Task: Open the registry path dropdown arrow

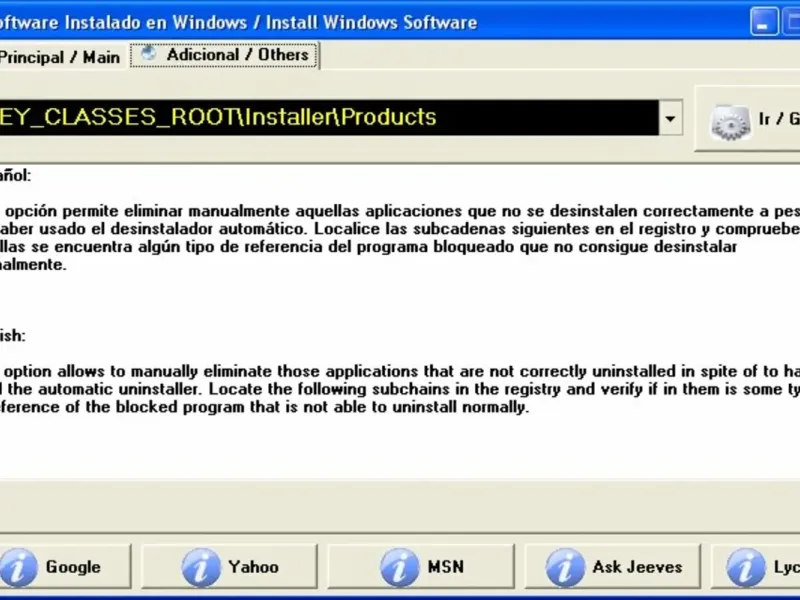Action: coord(670,118)
